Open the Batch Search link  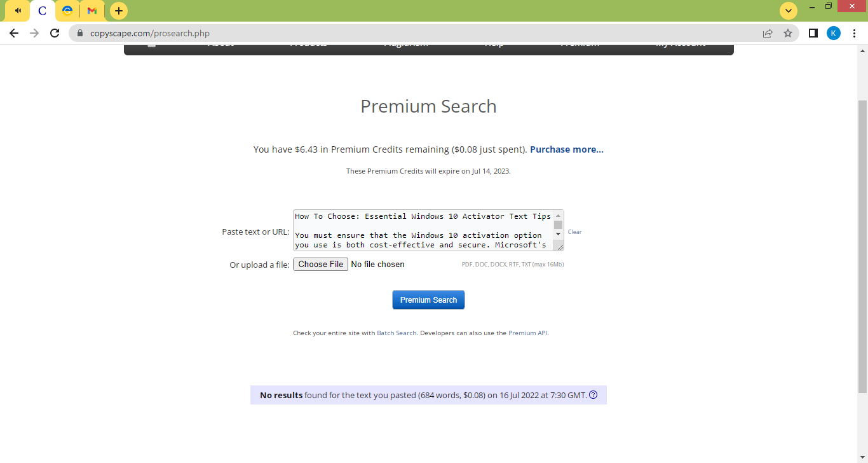pos(397,333)
